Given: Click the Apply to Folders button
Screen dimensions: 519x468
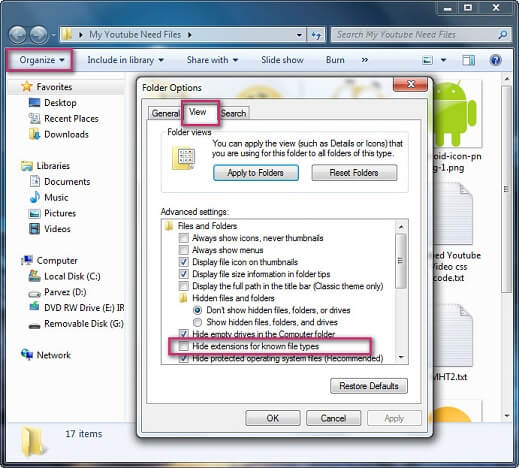Looking at the screenshot, I should (x=256, y=173).
